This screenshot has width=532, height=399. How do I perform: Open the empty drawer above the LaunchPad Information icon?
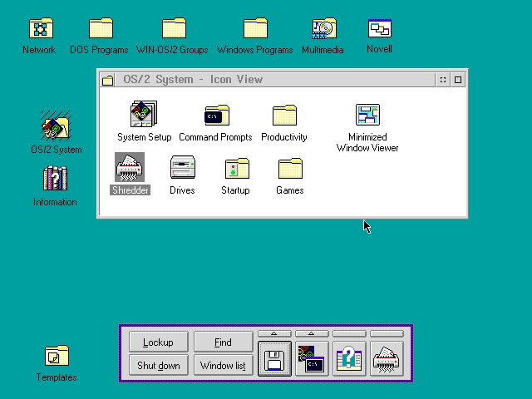point(349,334)
